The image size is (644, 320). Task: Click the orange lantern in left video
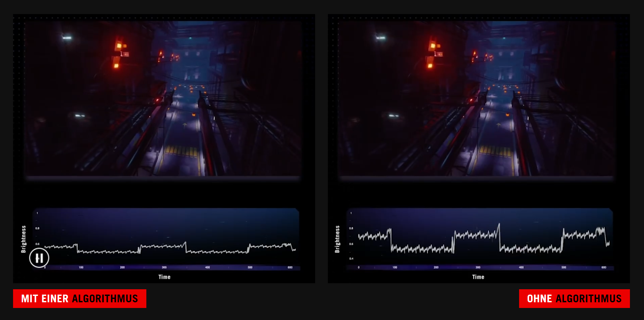point(119,46)
